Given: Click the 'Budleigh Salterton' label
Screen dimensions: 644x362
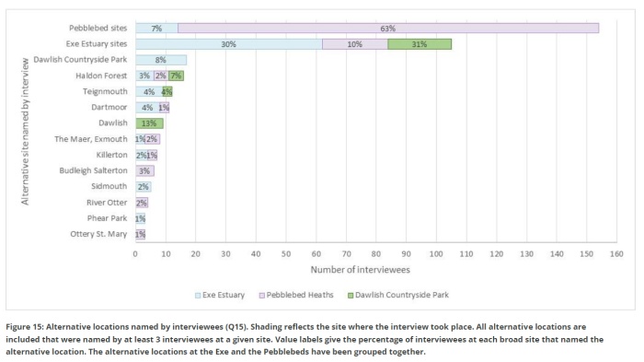Looking at the screenshot, I should (x=93, y=170).
